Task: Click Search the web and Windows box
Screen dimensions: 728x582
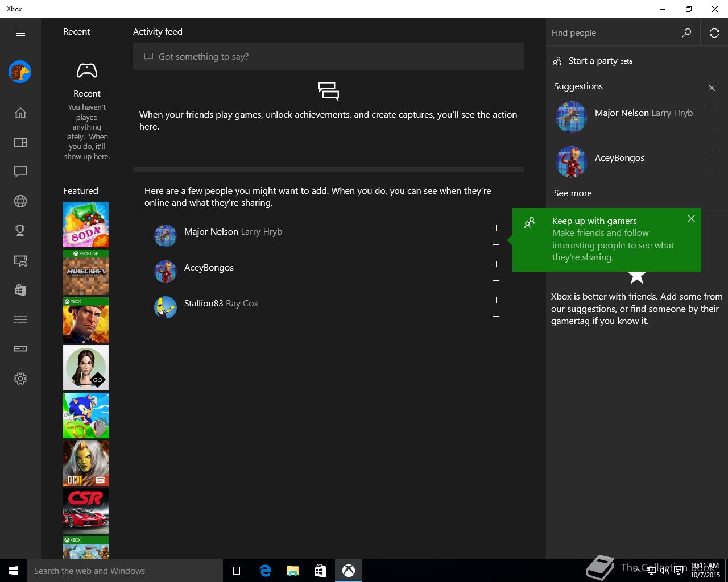Action: pos(125,571)
